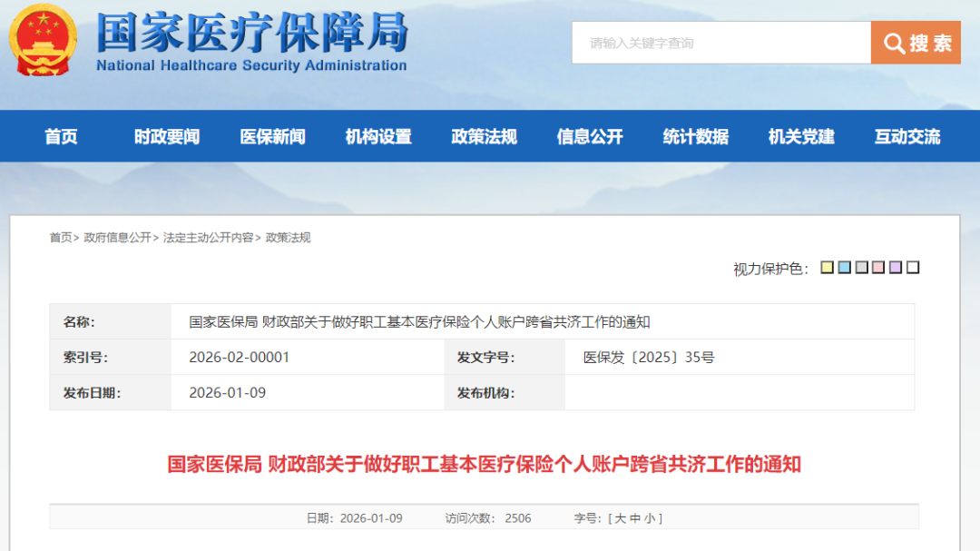Open 互动交流 navigation item
The width and height of the screenshot is (980, 551).
point(906,136)
